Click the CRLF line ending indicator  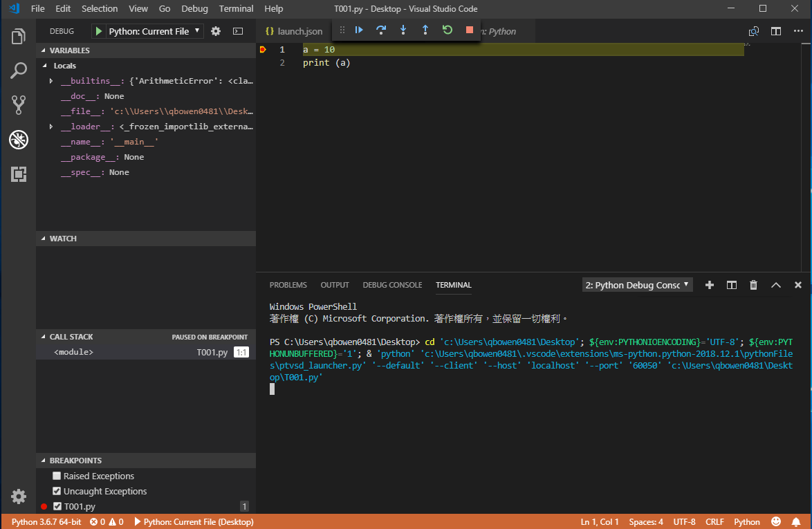pos(714,522)
